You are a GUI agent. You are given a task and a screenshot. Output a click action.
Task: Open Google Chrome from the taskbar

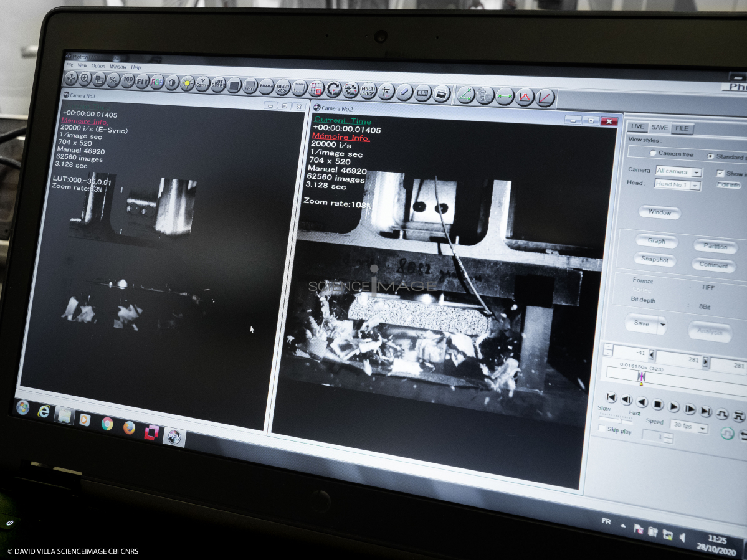[x=107, y=424]
